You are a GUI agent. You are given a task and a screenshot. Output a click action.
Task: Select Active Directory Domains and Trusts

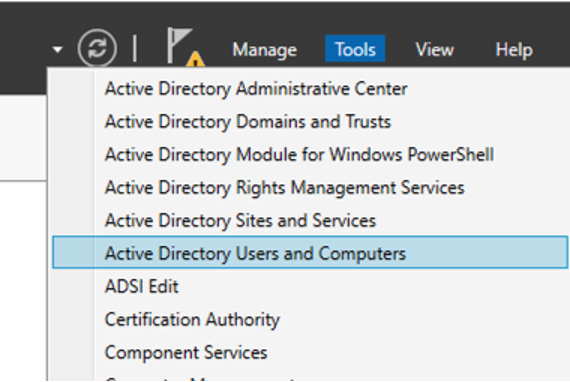pos(310,122)
